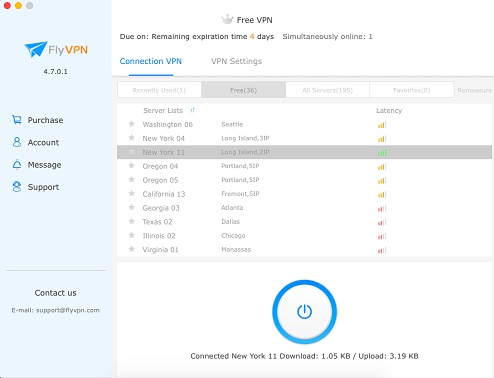Click the crown icon beside Free VPN
The image size is (494, 378).
tap(227, 20)
